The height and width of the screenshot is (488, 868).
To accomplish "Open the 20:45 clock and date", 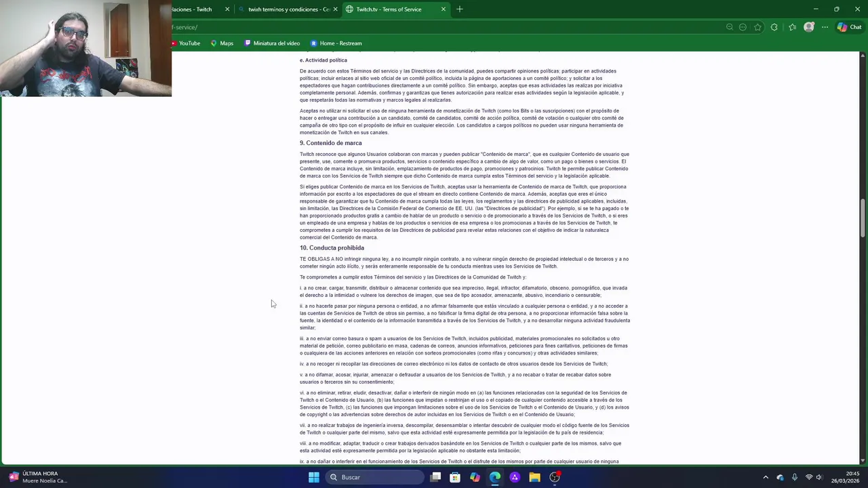I will [844, 477].
